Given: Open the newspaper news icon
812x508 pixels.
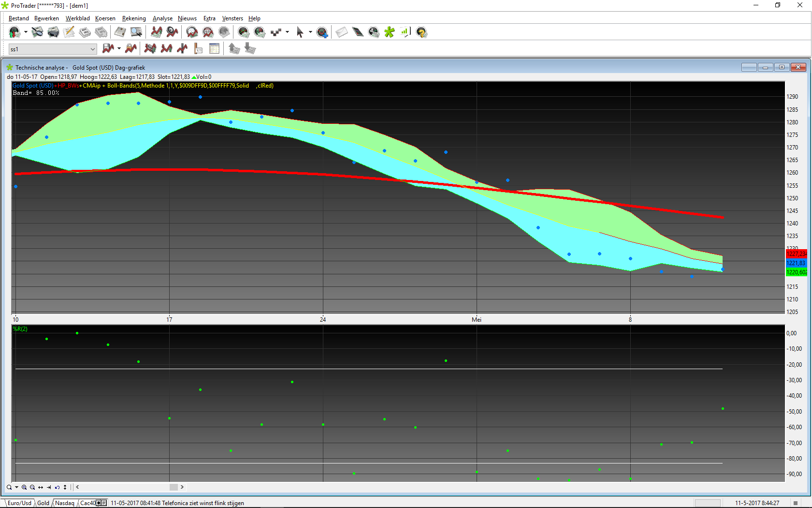Looking at the screenshot, I should pyautogui.click(x=120, y=32).
